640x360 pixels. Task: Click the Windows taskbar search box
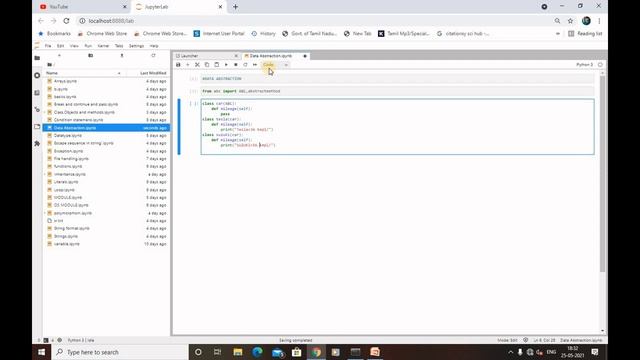(120, 352)
